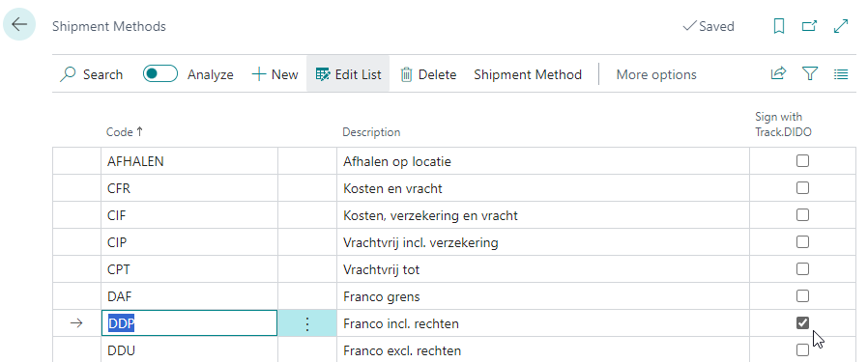
Task: Uncheck Sign with Track.DIDO for DDP
Action: 802,322
